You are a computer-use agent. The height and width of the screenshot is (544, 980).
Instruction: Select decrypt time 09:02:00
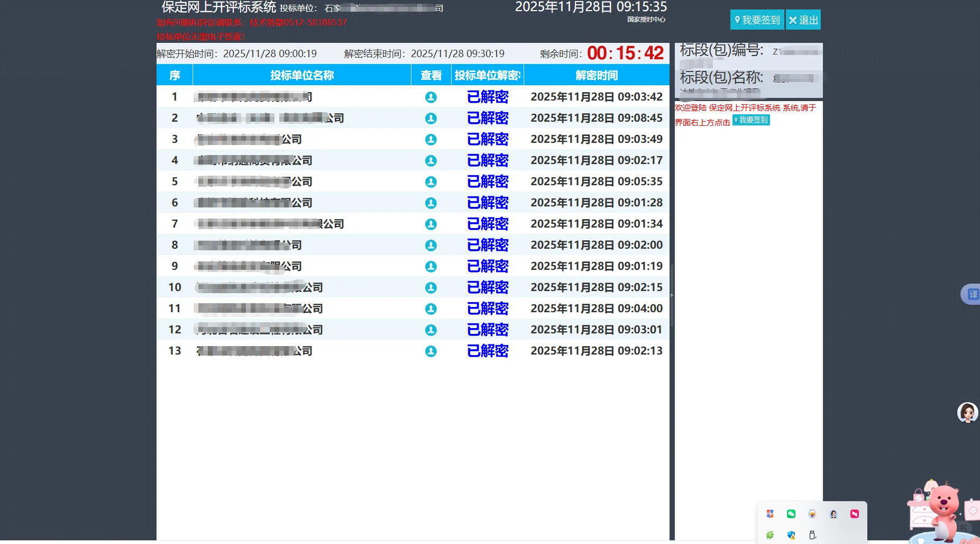pos(597,245)
